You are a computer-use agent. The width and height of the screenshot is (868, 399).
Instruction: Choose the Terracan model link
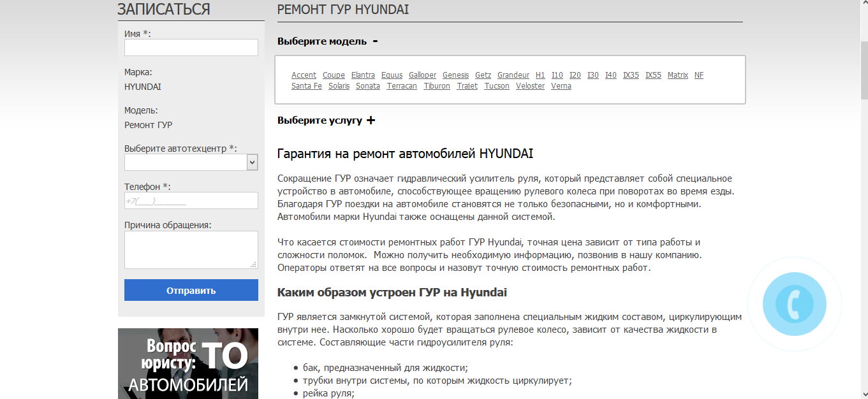pyautogui.click(x=402, y=86)
